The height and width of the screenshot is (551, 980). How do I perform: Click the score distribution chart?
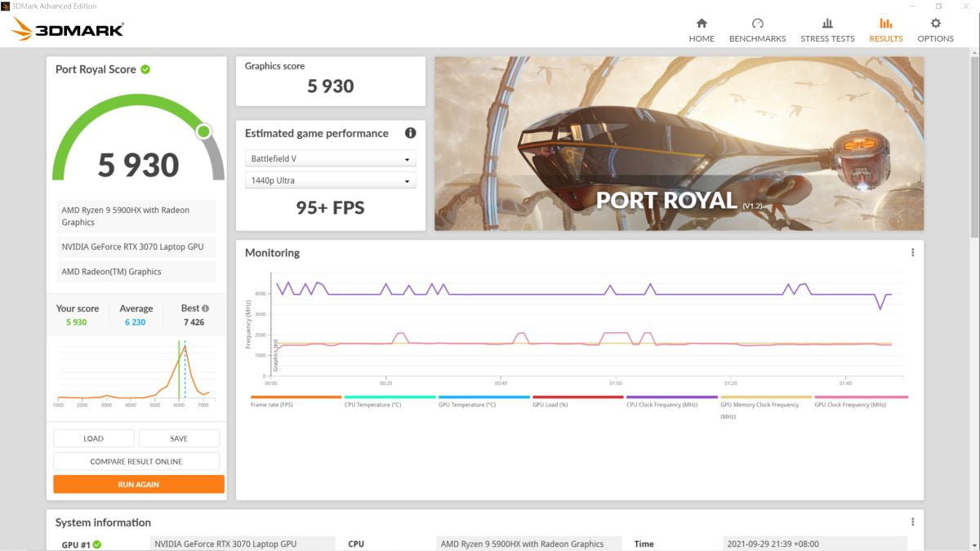[136, 373]
